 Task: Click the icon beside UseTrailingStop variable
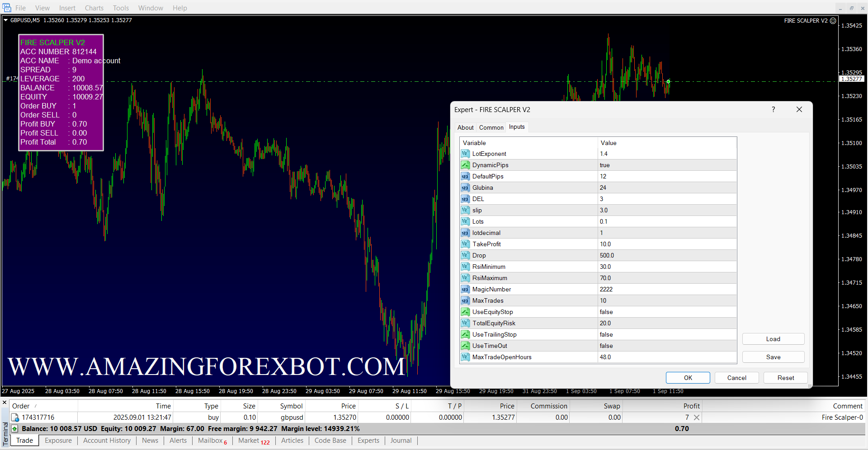pos(465,334)
